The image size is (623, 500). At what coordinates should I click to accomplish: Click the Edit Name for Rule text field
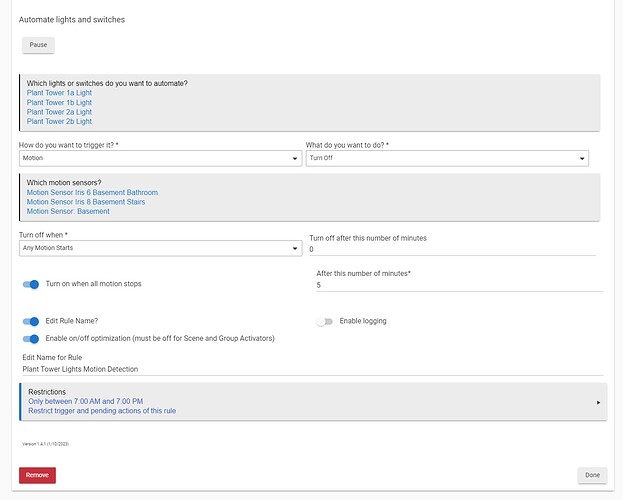pyautogui.click(x=310, y=369)
